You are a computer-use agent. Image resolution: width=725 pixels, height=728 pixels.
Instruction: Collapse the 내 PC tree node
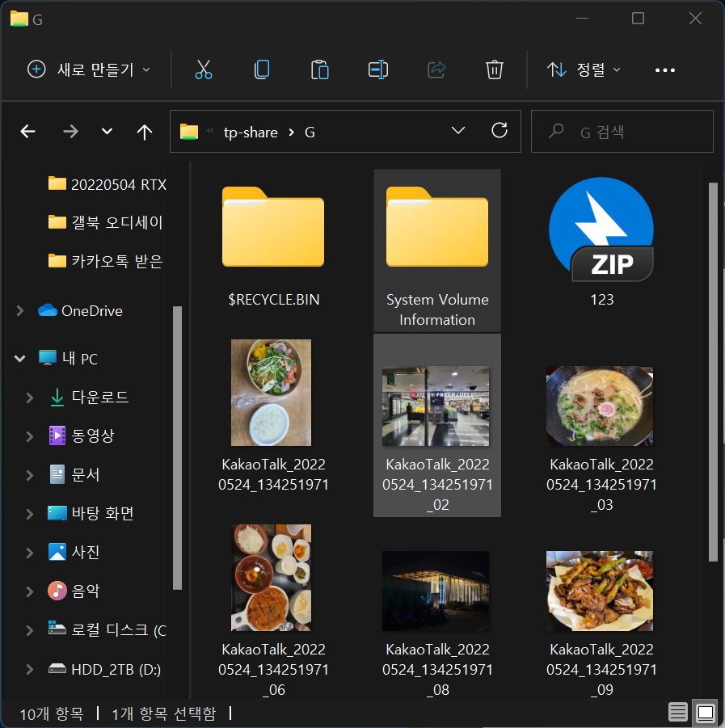point(19,358)
